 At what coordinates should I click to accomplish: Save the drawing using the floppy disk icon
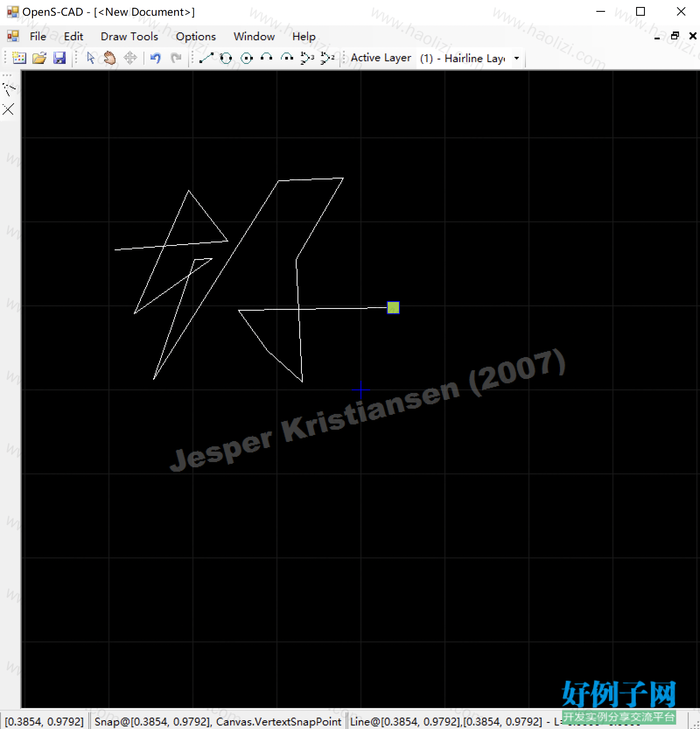point(59,58)
